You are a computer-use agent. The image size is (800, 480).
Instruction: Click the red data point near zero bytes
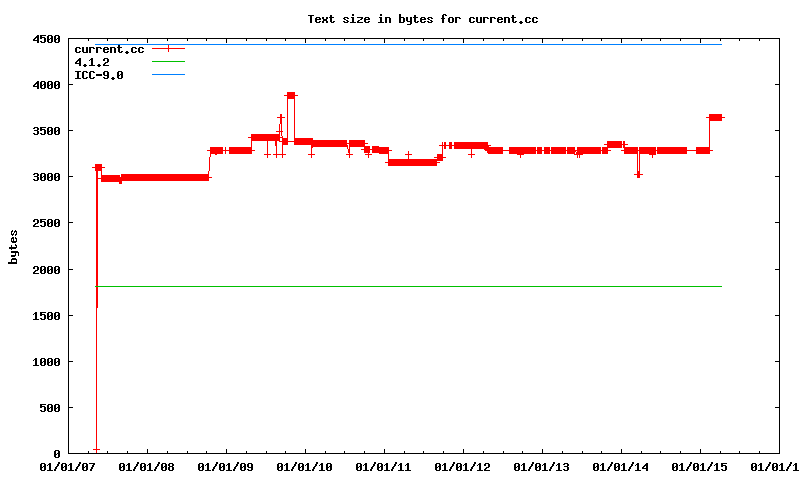[96, 450]
